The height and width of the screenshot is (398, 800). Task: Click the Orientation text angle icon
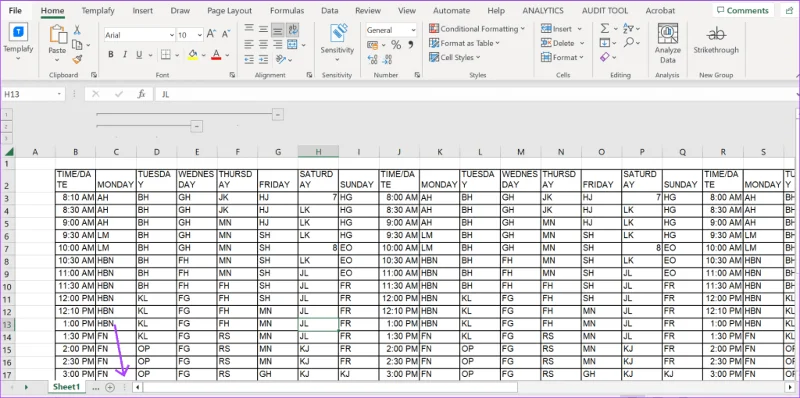pos(280,59)
